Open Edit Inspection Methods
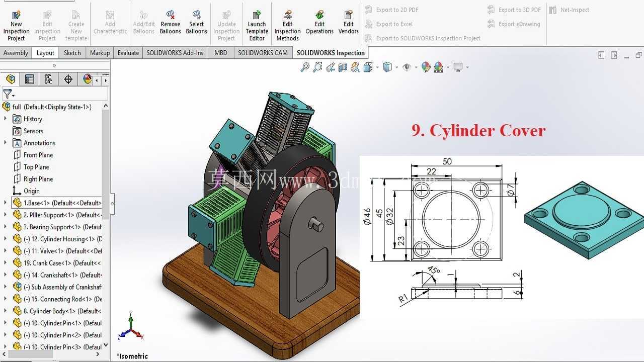 click(x=288, y=25)
